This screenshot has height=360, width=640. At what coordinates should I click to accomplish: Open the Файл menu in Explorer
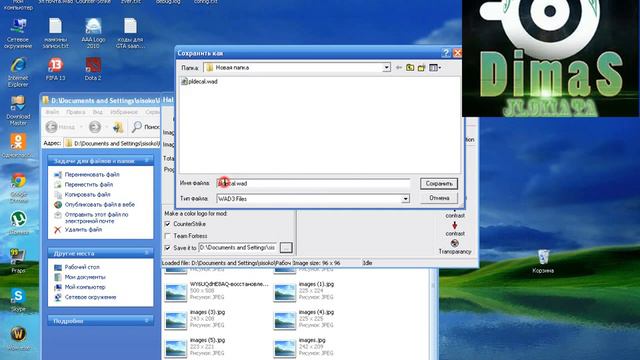(52, 112)
